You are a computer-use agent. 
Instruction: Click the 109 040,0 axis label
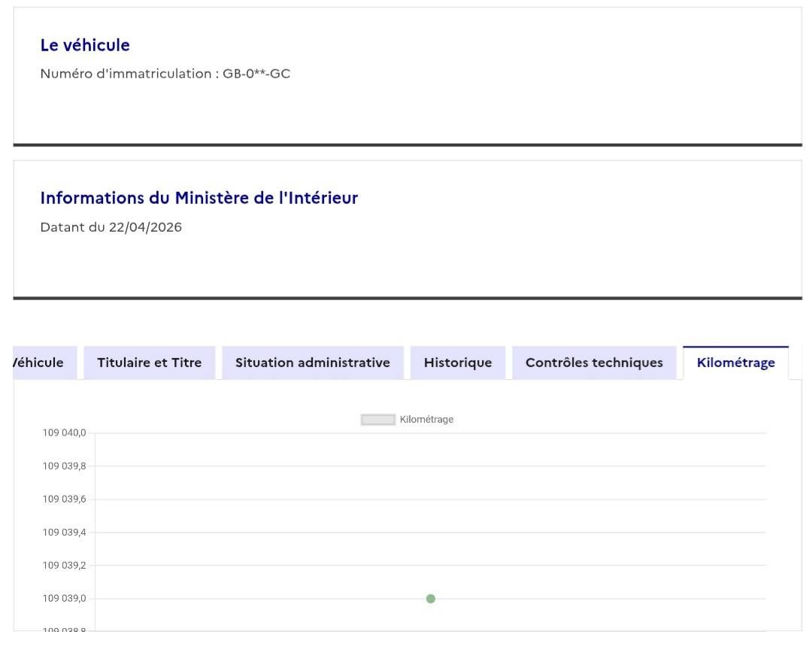(64, 433)
